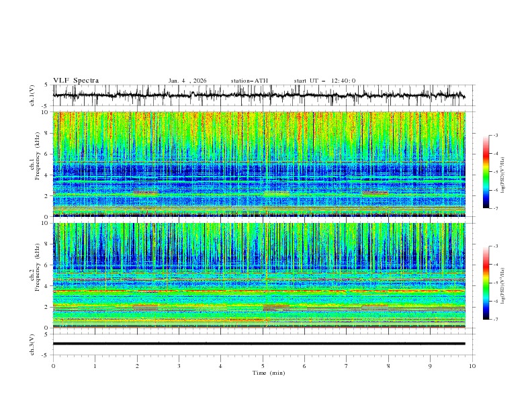Click the "-3" label on ch.1 colorbar

tap(495, 135)
